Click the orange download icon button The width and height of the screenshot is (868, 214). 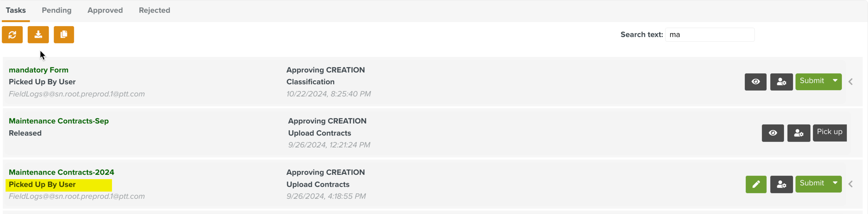(38, 35)
